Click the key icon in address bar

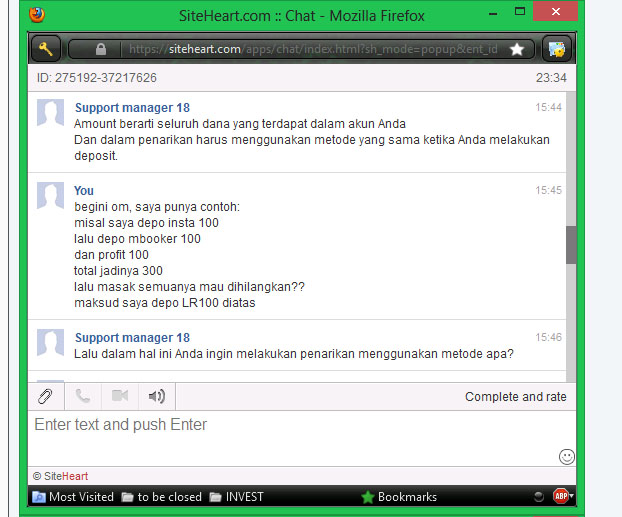pyautogui.click(x=46, y=49)
